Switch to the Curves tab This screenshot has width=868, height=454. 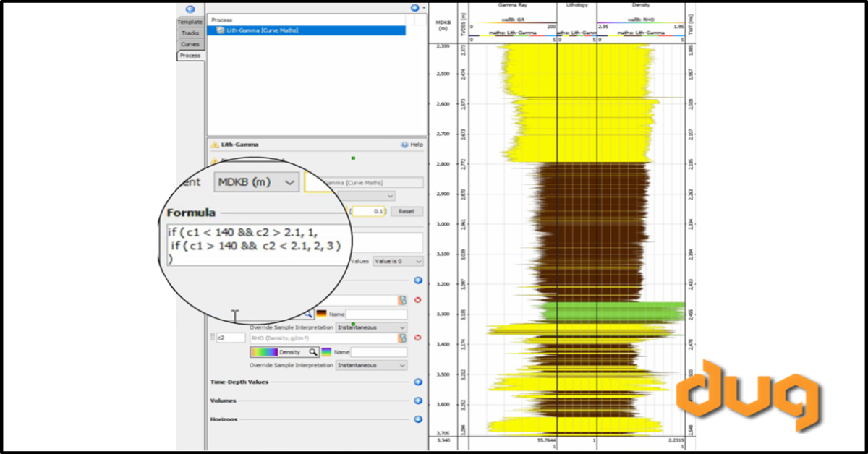click(x=190, y=44)
